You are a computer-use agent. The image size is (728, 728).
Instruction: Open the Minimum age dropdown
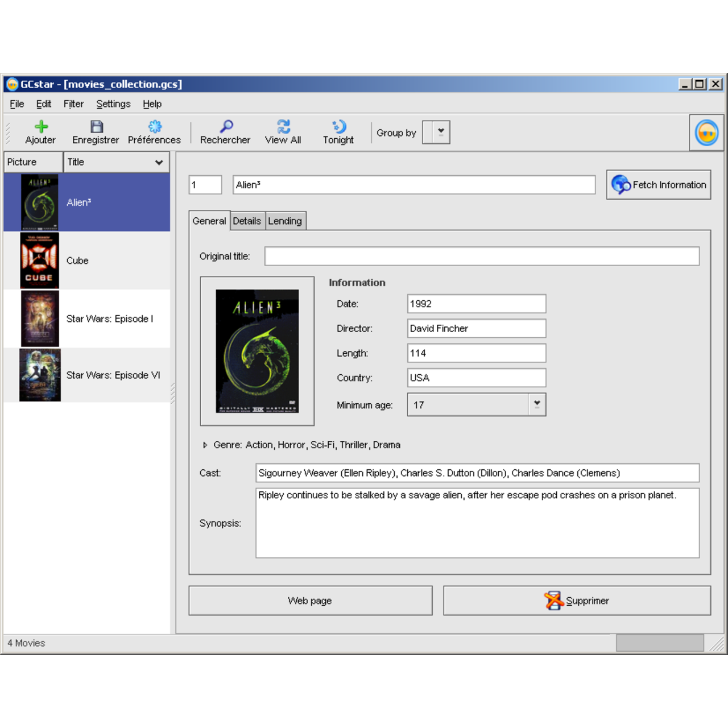point(536,404)
